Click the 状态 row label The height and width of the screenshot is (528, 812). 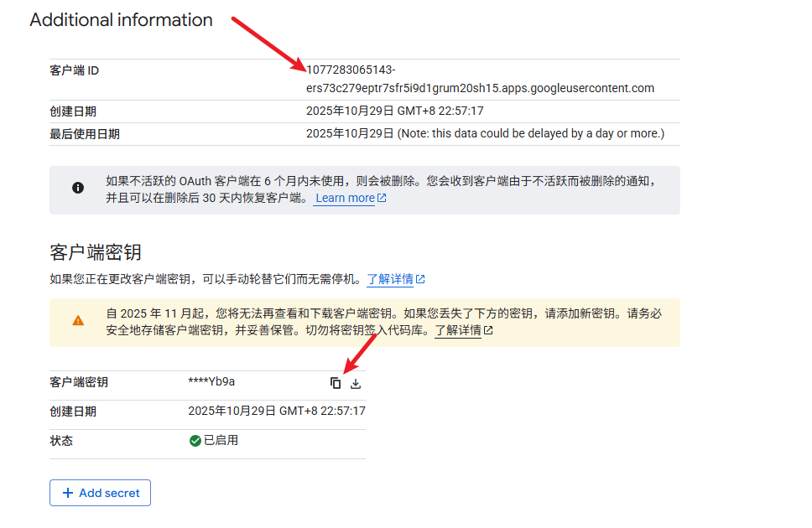coord(61,441)
